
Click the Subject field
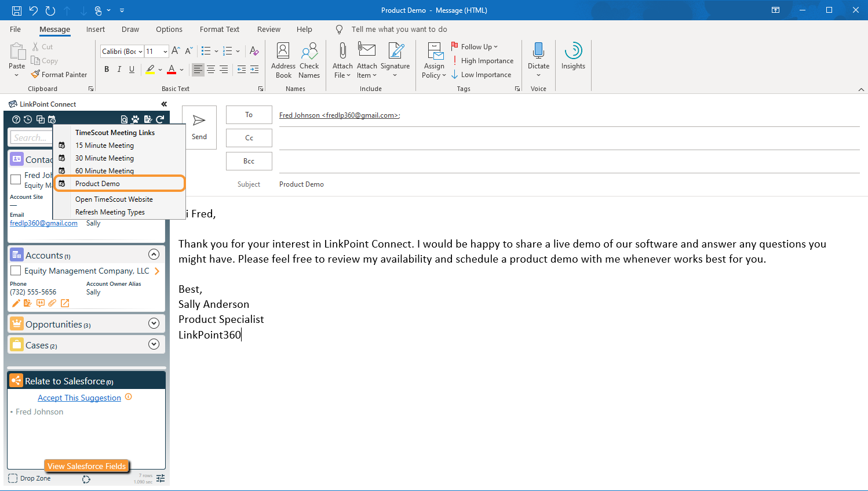569,184
